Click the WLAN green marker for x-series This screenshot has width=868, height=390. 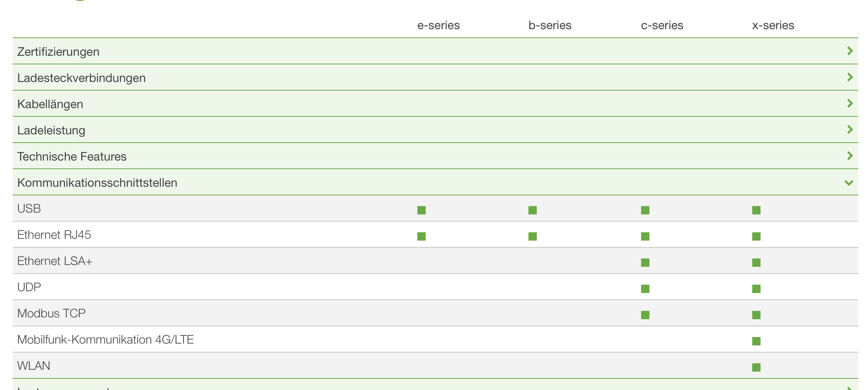(x=756, y=367)
